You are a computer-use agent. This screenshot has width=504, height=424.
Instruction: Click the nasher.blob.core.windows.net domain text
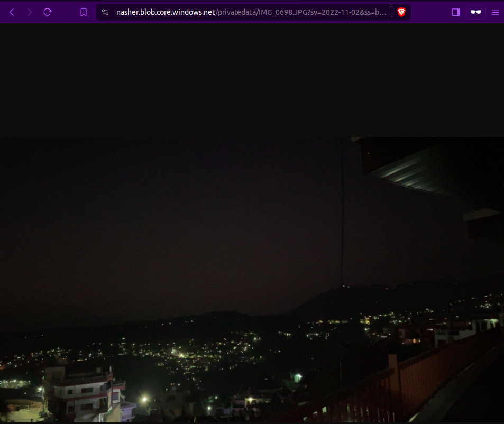(x=166, y=12)
